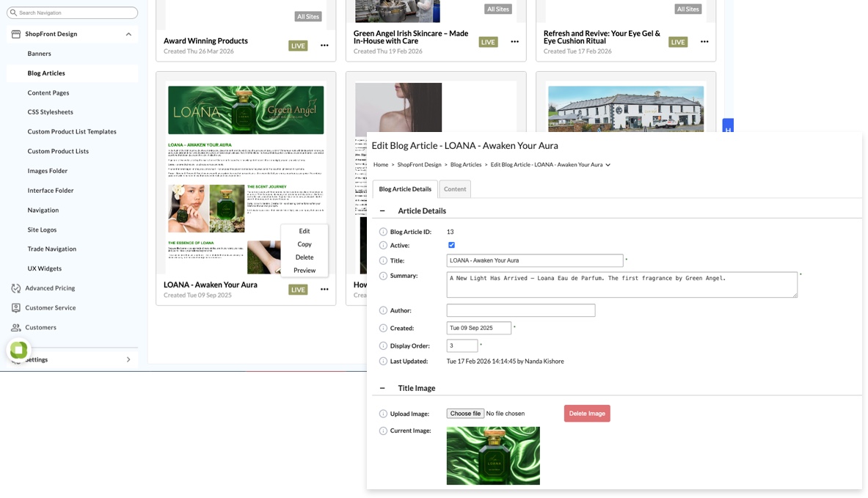Open three-dot menu for Refresh and Revive article

click(x=704, y=42)
